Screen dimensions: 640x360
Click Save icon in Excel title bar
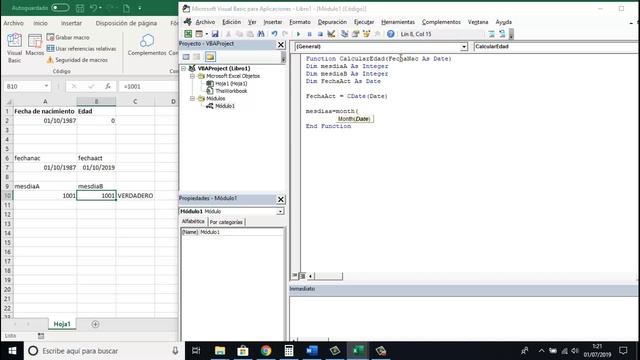coord(80,8)
